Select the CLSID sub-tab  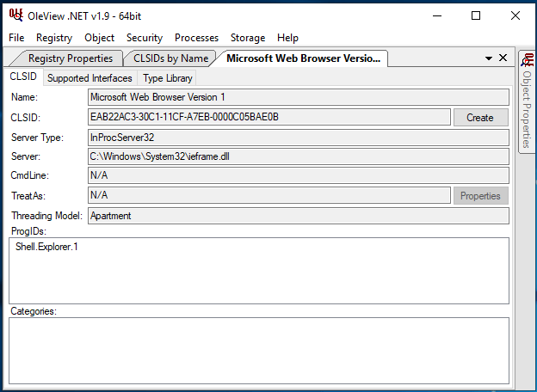(x=23, y=77)
